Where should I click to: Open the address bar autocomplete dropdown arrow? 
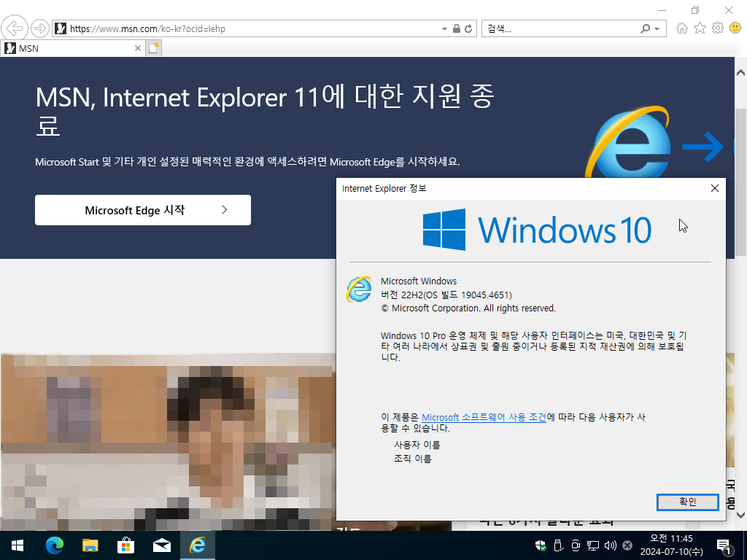pos(444,29)
